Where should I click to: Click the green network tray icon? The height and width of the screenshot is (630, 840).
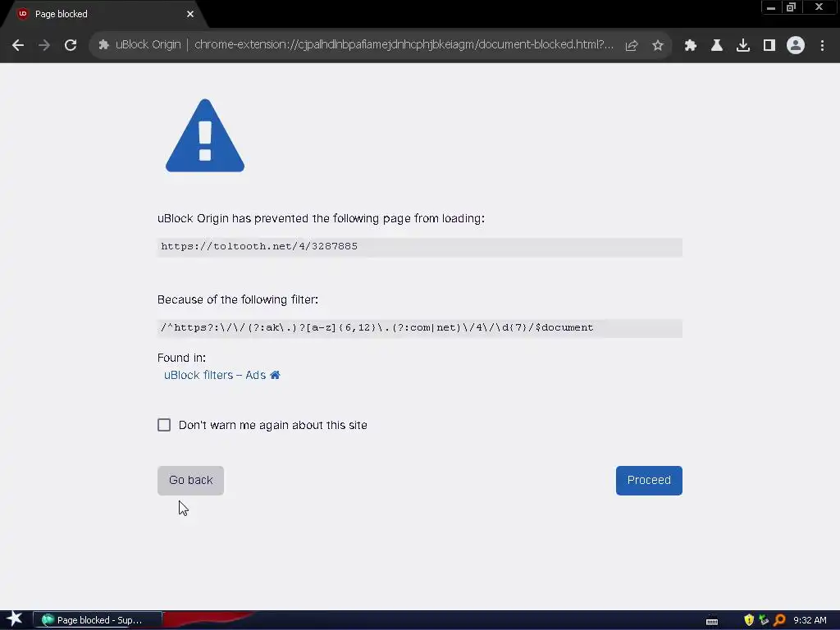[x=764, y=620]
